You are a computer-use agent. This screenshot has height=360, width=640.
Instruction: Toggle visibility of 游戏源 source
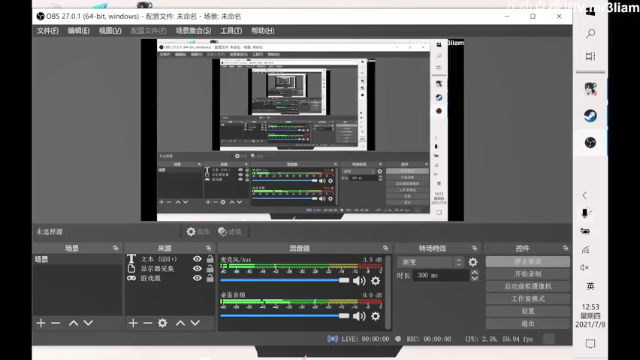[197, 278]
